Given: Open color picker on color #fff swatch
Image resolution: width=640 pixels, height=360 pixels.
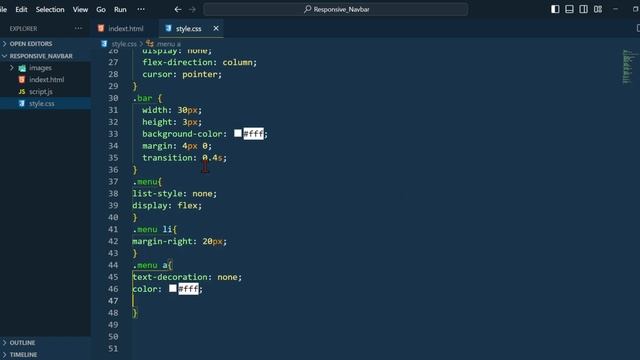Looking at the screenshot, I should click(173, 289).
